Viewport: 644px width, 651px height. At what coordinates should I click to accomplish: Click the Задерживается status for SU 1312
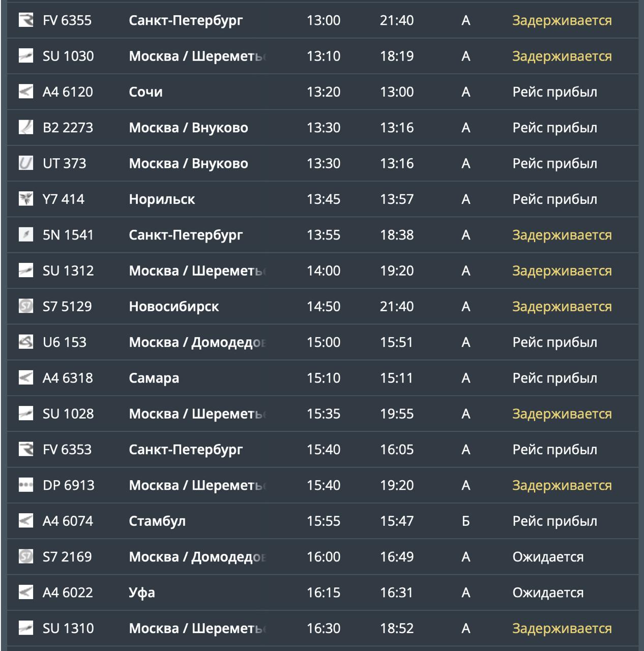pyautogui.click(x=562, y=271)
